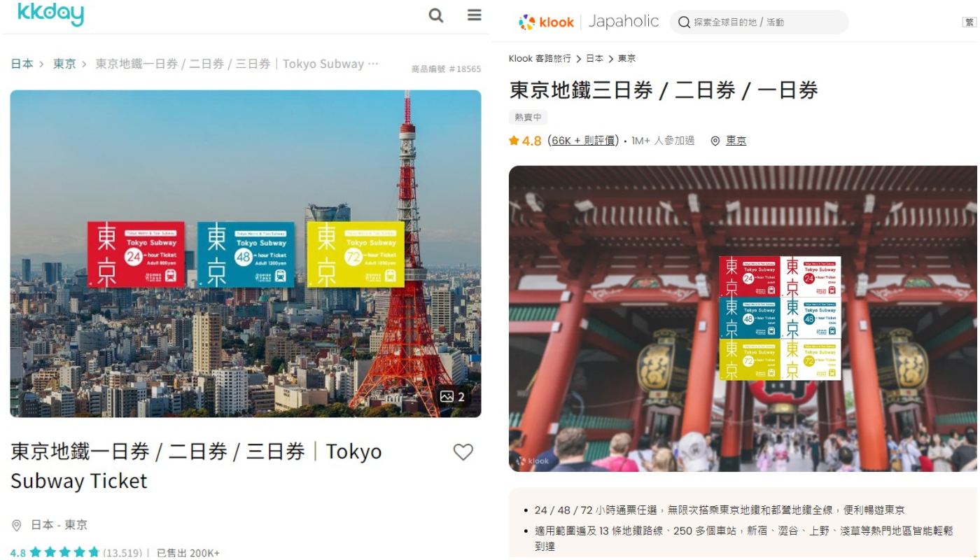
Task: Go to 日本 in Klook breadcrumb
Action: 594,59
